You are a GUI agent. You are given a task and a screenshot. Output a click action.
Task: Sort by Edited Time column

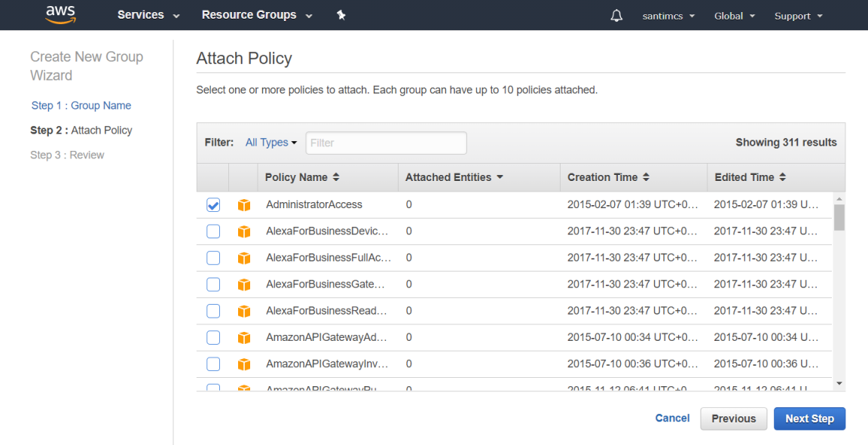(x=750, y=177)
